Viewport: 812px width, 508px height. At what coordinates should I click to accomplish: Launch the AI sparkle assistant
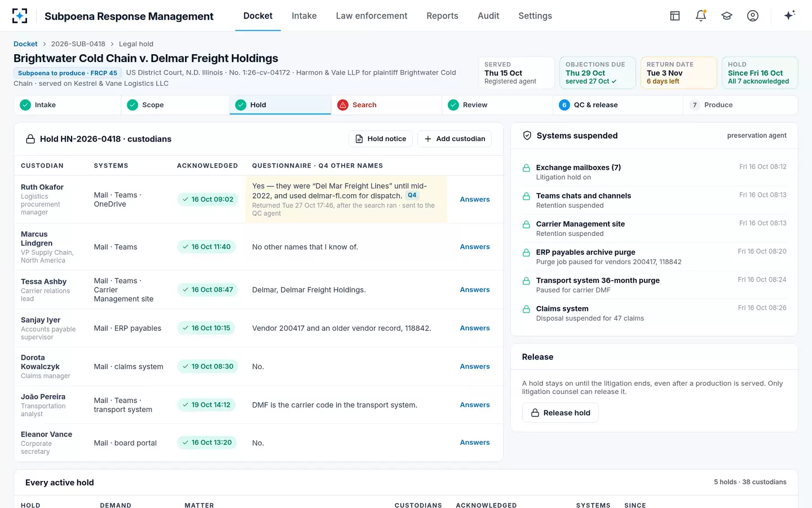[789, 15]
